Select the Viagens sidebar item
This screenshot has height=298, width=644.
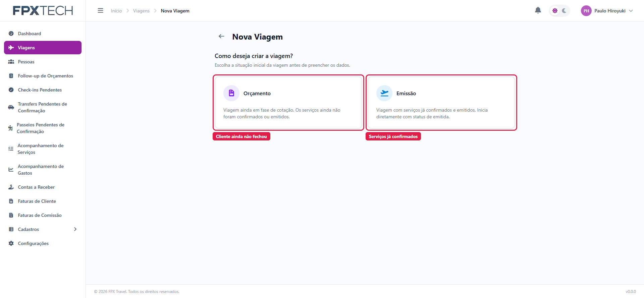pyautogui.click(x=43, y=48)
